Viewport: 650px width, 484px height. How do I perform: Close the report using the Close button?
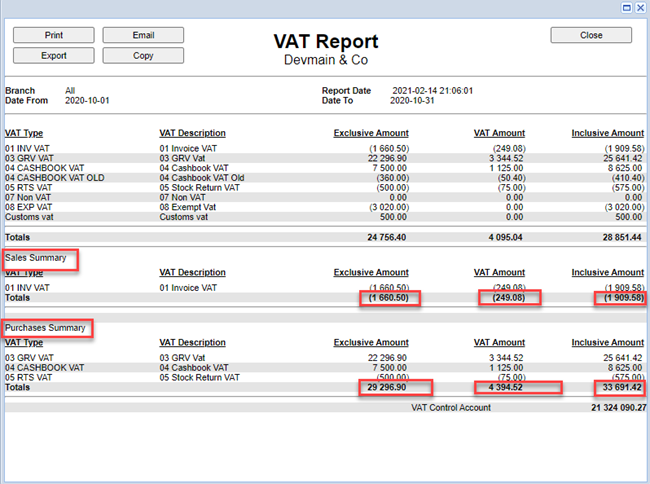pyautogui.click(x=591, y=35)
